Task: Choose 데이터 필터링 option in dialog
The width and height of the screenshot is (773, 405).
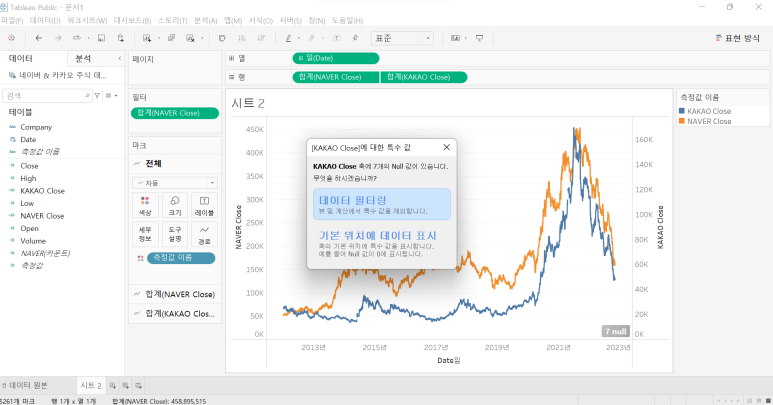Action: pos(382,204)
